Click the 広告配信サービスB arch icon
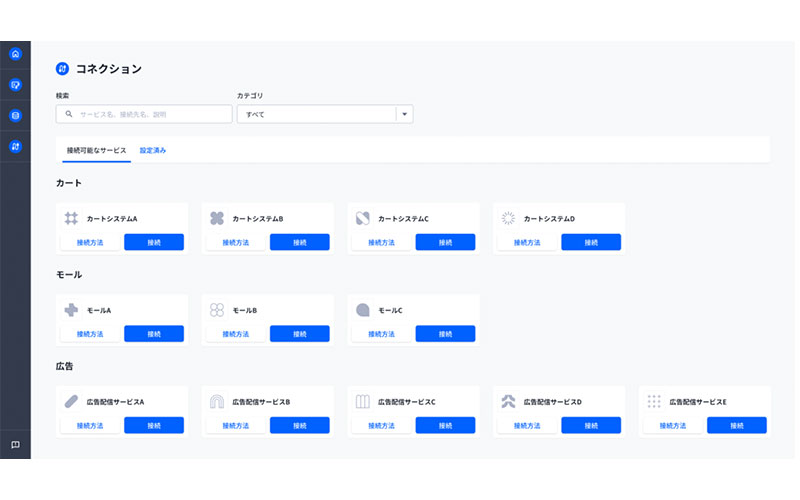Viewport: 800px width, 500px height. (217, 402)
